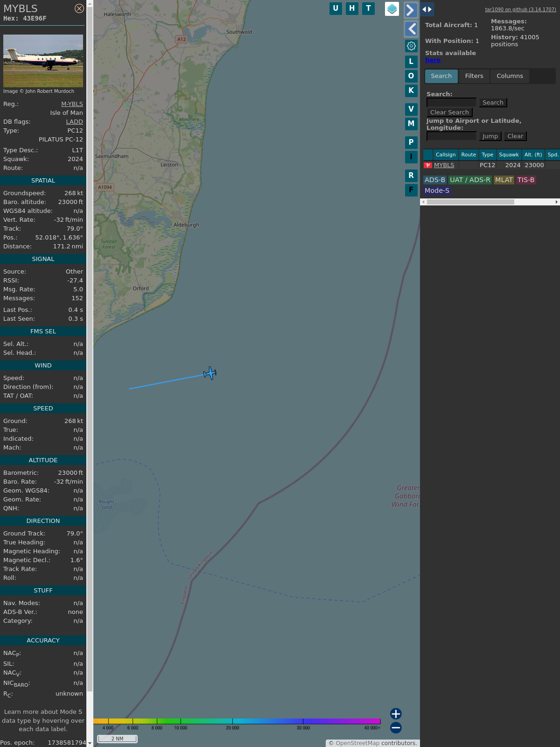The height and width of the screenshot is (747, 560).
Task: Open the map layers selector
Action: 392,9
